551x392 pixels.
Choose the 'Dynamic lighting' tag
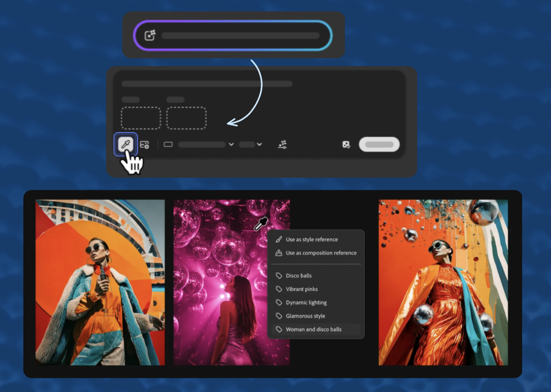point(306,303)
